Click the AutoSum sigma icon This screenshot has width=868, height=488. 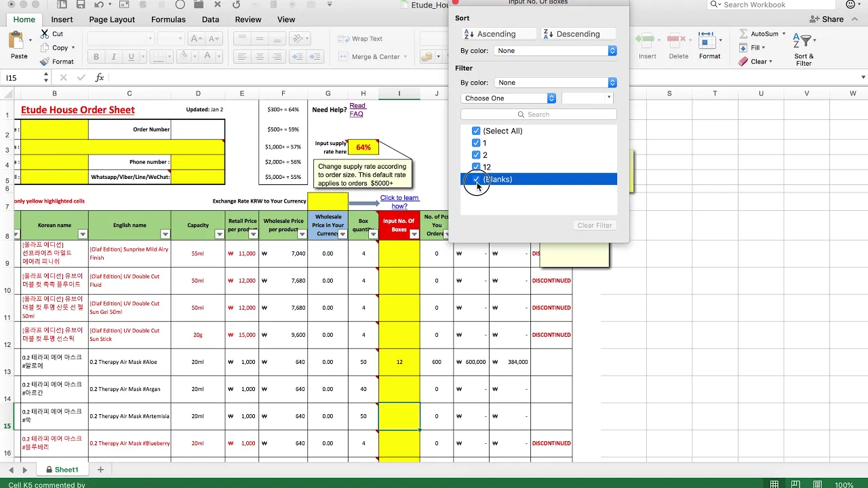(x=743, y=34)
